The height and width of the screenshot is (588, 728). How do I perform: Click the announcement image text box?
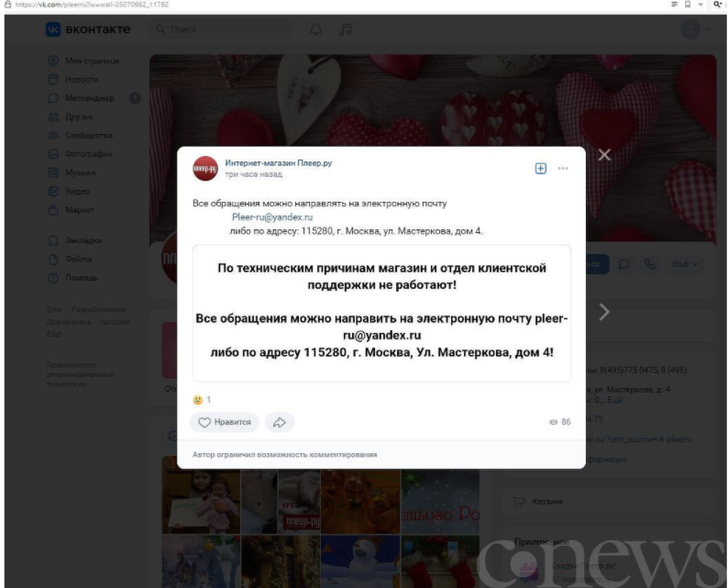[x=381, y=314]
